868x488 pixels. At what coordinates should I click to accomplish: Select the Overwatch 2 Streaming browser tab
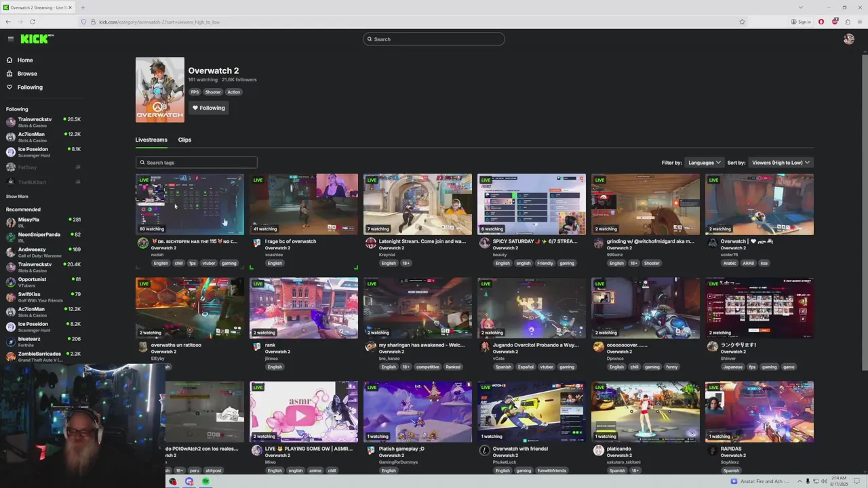pyautogui.click(x=38, y=7)
